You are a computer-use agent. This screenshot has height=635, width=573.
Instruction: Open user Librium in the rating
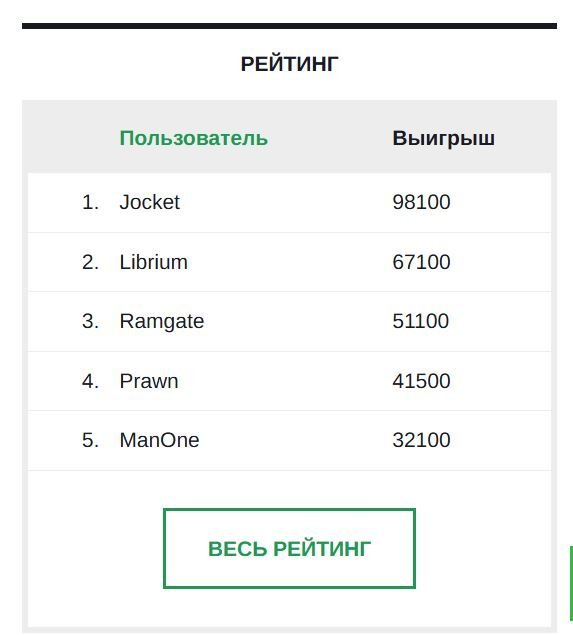(x=153, y=262)
